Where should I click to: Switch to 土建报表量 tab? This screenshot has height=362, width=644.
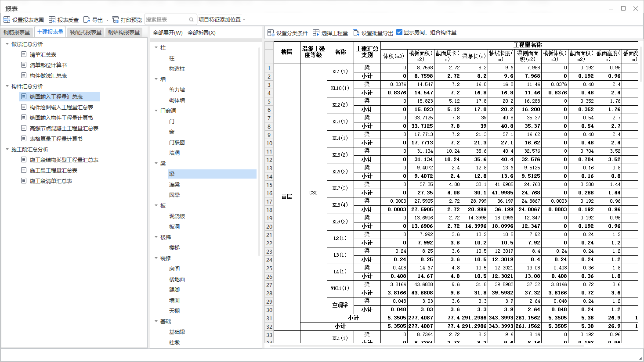(x=50, y=32)
